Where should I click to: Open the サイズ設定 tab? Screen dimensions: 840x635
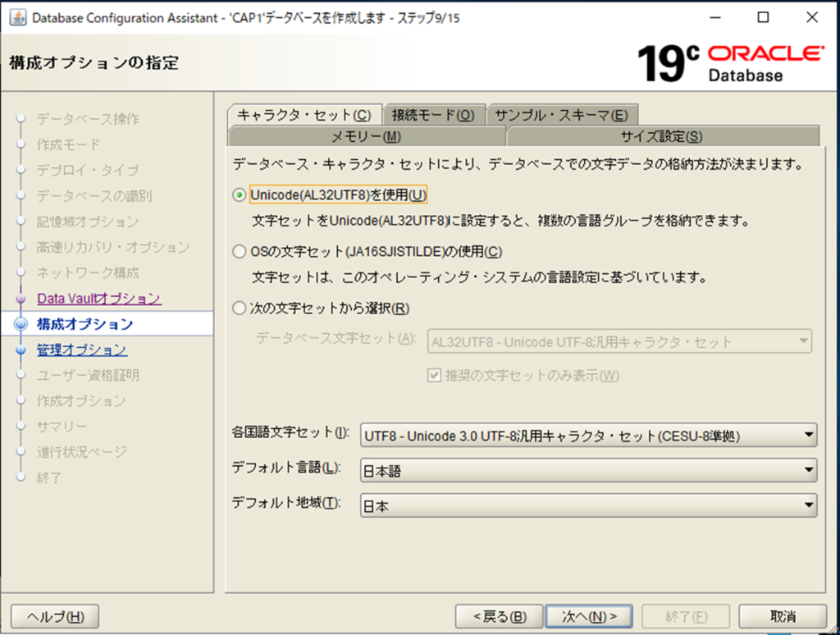pyautogui.click(x=661, y=136)
